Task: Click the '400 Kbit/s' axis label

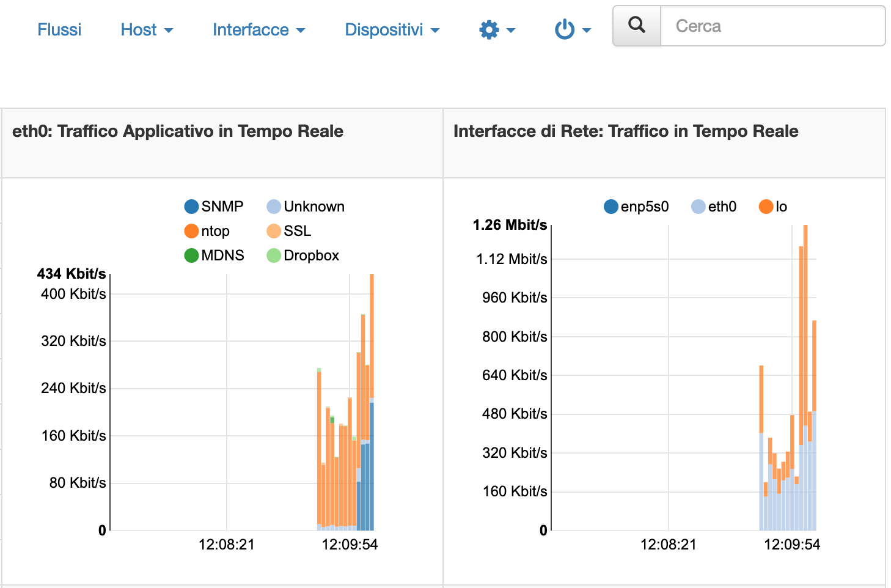Action: coord(73,294)
